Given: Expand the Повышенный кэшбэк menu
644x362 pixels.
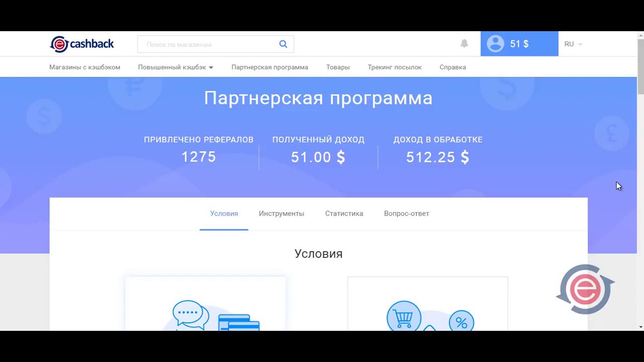Looking at the screenshot, I should click(x=176, y=67).
